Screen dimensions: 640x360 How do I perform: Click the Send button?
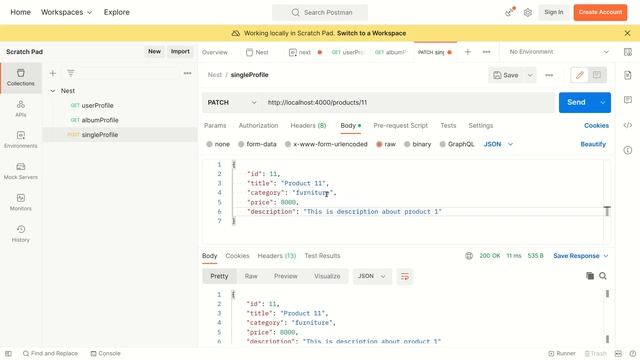point(576,102)
